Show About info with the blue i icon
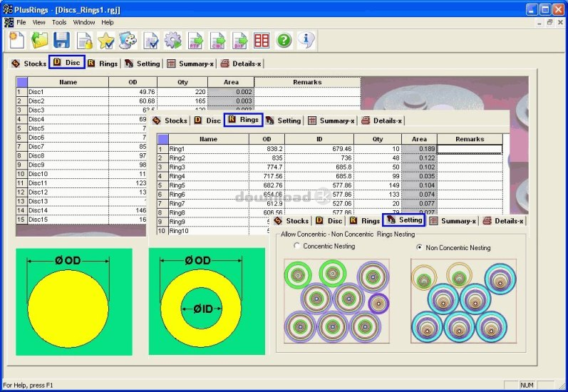Screen dimensions: 568x392 tap(306, 40)
